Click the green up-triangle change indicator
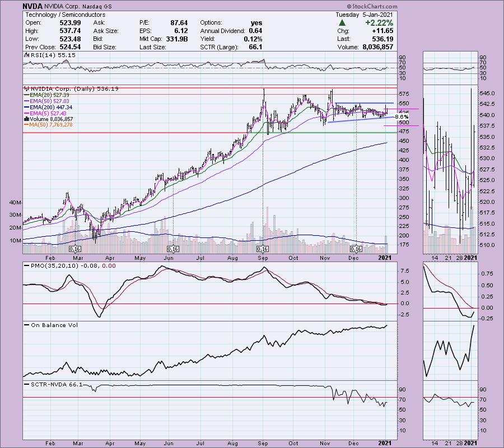The height and width of the screenshot is (448, 504). point(342,23)
